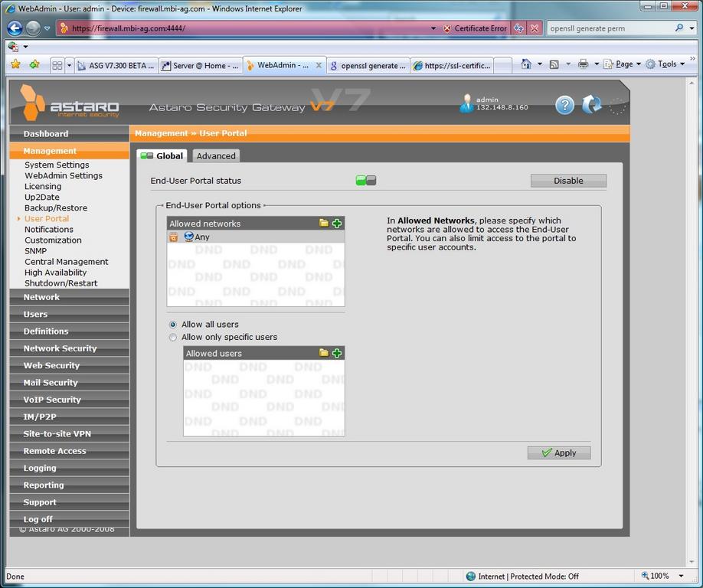Viewport: 703px width, 588px height.
Task: Switch to Server @ Home browser tab
Action: point(201,65)
